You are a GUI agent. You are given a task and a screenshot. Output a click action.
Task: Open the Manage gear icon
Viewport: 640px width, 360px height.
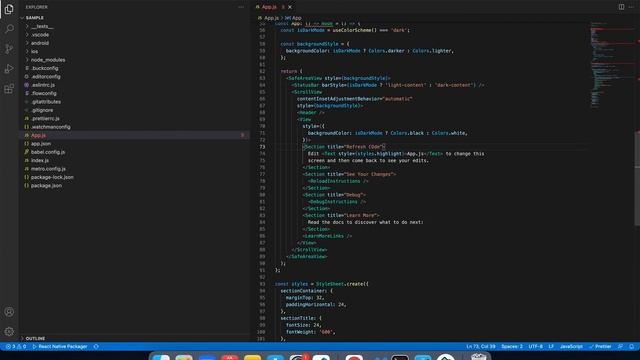click(9, 331)
